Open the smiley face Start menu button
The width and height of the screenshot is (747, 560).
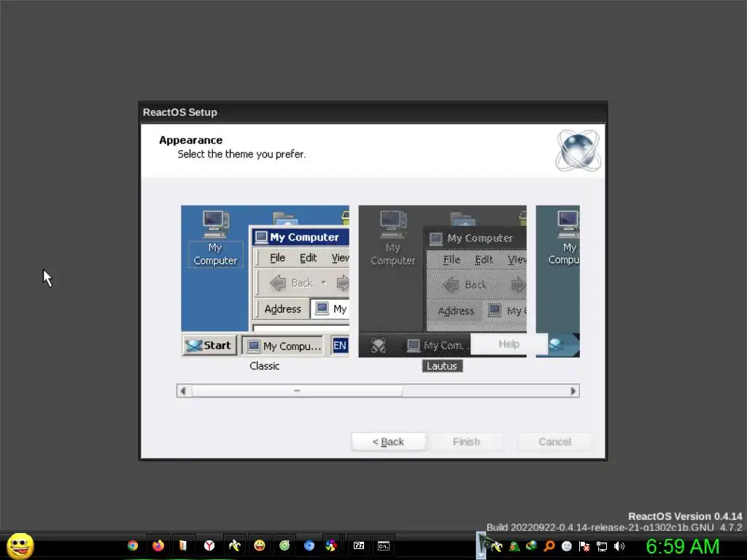coord(20,545)
